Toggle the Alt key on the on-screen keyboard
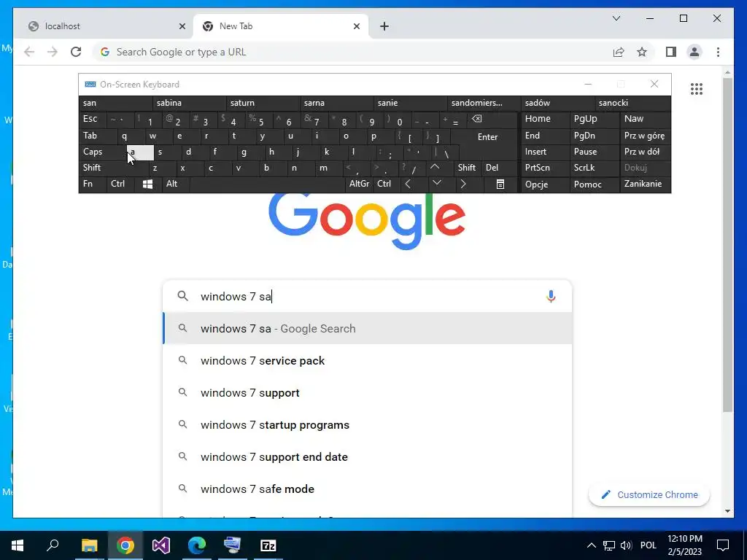 click(x=175, y=184)
